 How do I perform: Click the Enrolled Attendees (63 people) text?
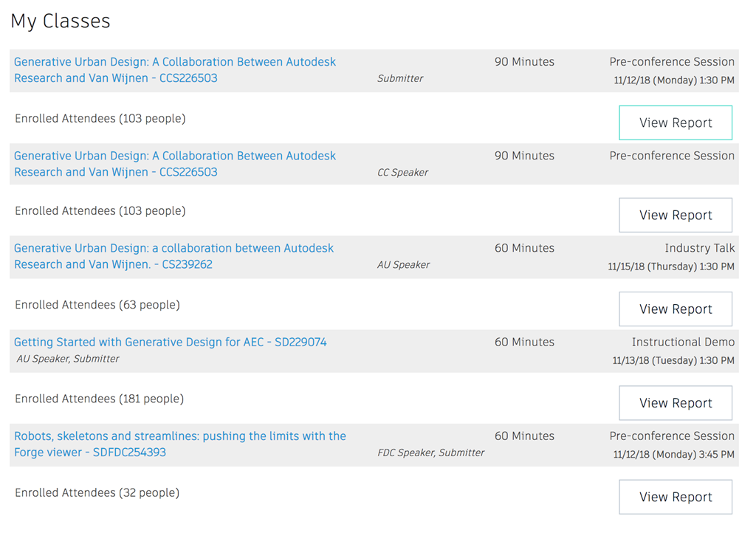97,304
